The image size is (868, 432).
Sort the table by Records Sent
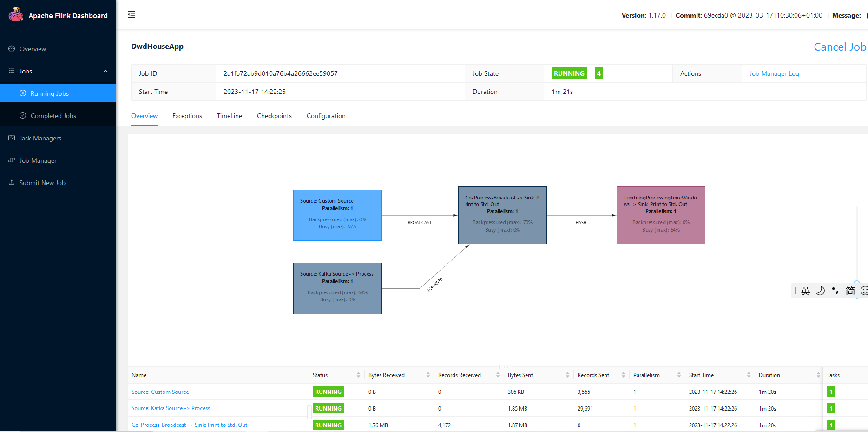pyautogui.click(x=623, y=375)
